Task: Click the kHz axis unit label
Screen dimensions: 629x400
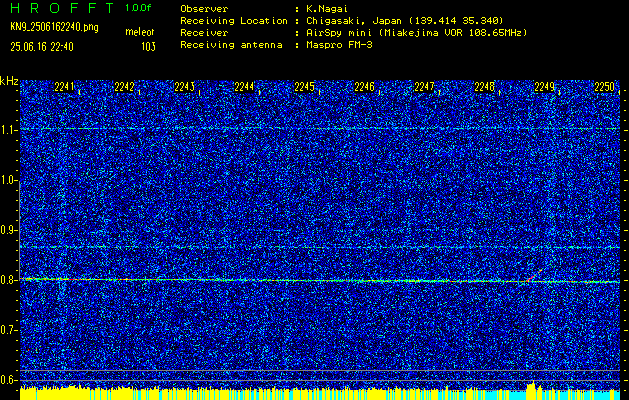Action: (x=9, y=82)
